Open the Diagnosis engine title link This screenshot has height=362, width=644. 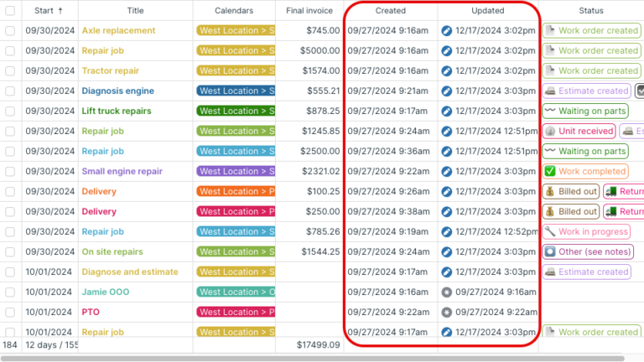pyautogui.click(x=118, y=90)
